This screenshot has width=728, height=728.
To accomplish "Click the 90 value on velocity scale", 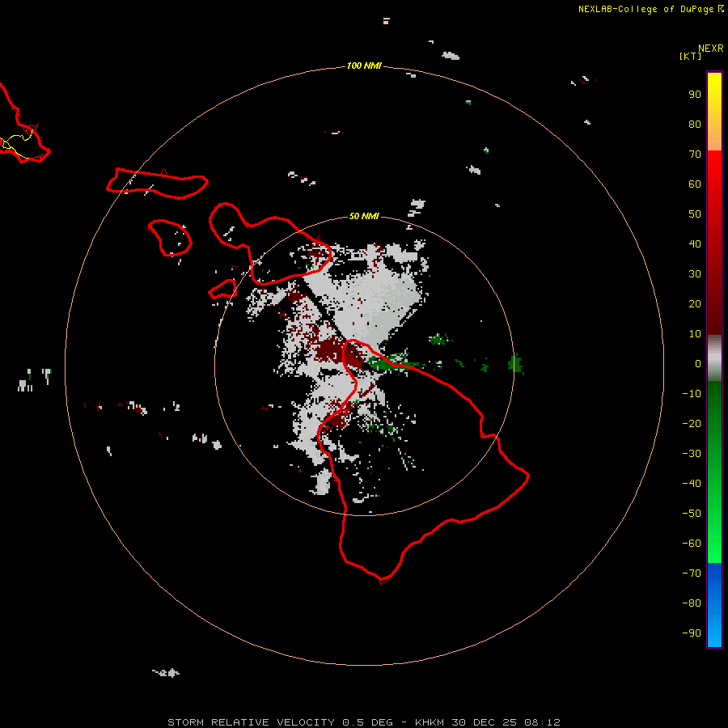I will pyautogui.click(x=695, y=95).
